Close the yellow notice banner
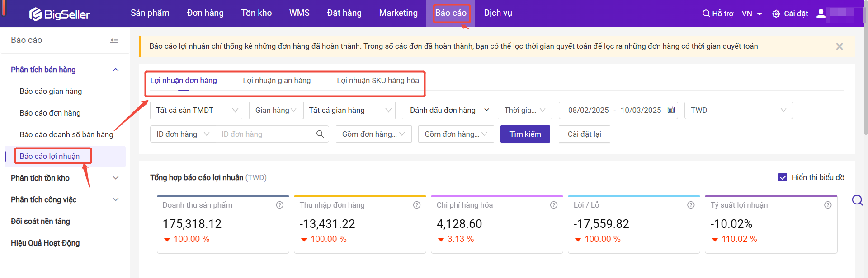Image resolution: width=868 pixels, height=278 pixels. point(840,46)
